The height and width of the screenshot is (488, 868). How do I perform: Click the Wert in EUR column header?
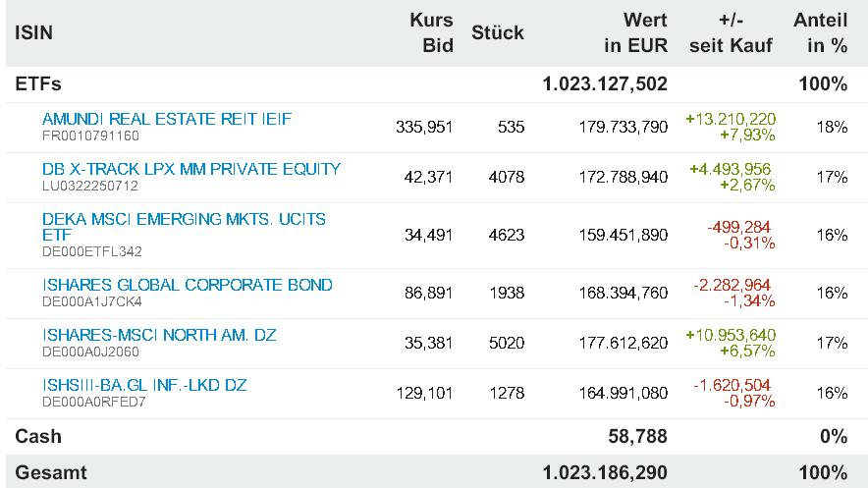[634, 32]
